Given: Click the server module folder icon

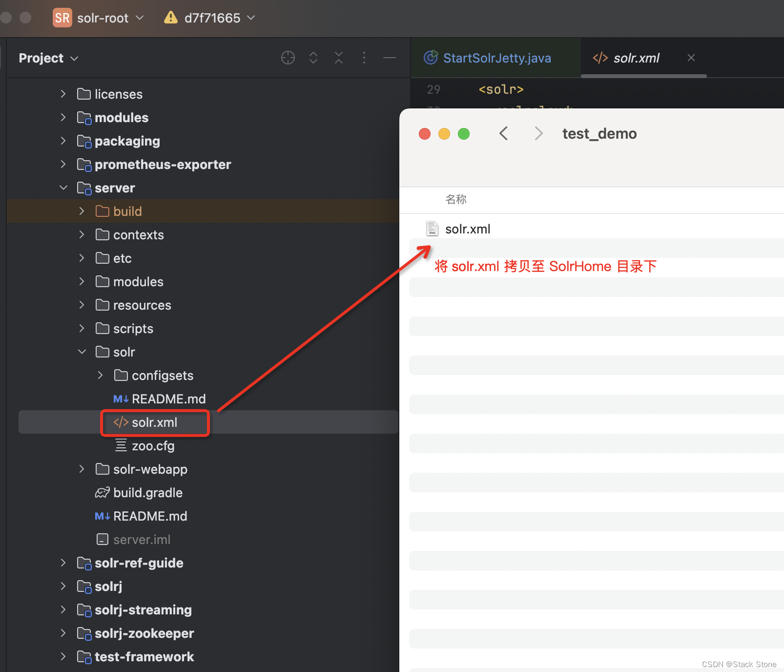Looking at the screenshot, I should pyautogui.click(x=84, y=188).
